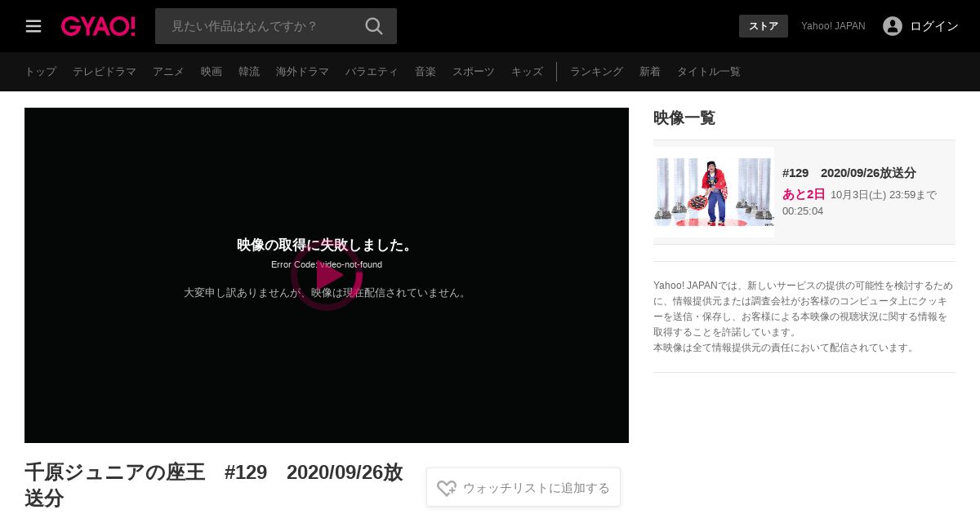Open the バラエティ category
The height and width of the screenshot is (514, 980).
click(372, 72)
